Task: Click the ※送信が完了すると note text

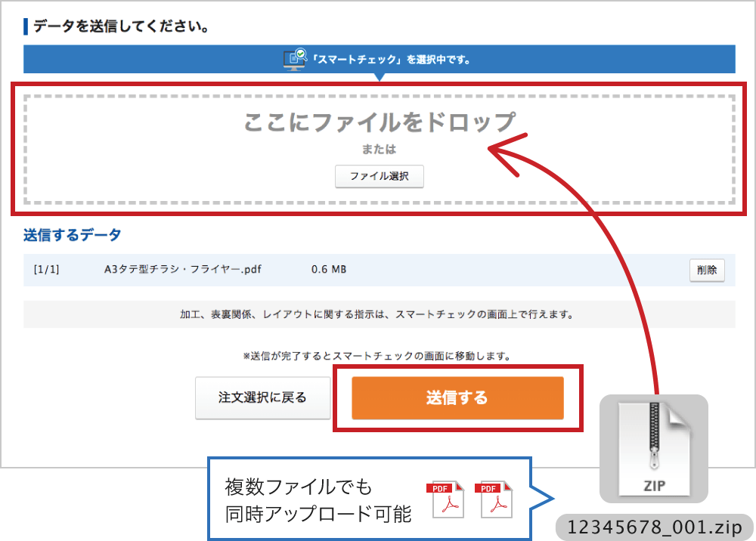Action: coord(379,355)
